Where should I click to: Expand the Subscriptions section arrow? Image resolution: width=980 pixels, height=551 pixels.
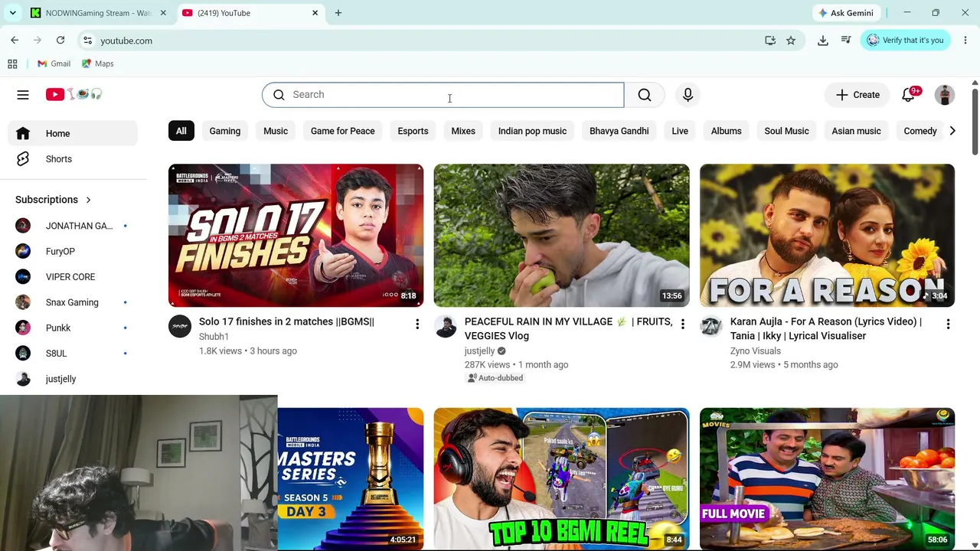pos(88,200)
